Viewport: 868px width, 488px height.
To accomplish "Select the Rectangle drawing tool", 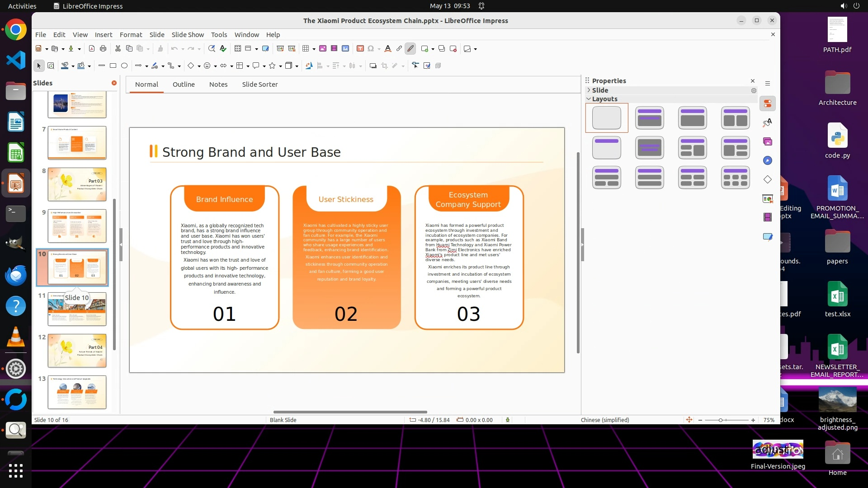I will pyautogui.click(x=113, y=66).
